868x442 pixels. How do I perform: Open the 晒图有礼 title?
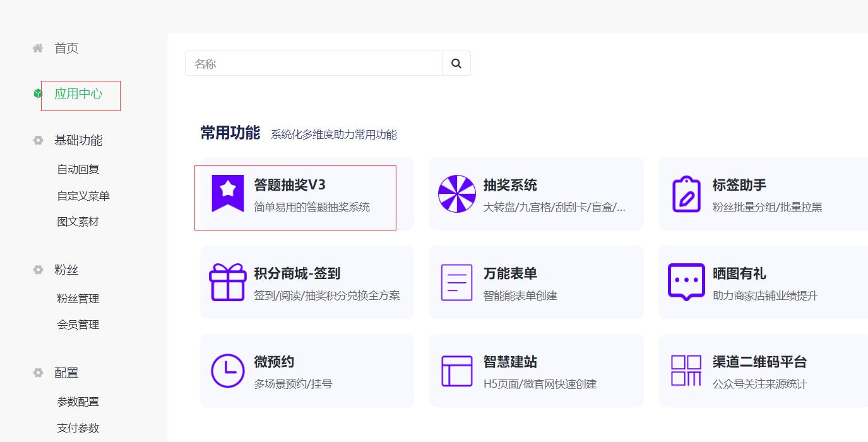(x=739, y=273)
